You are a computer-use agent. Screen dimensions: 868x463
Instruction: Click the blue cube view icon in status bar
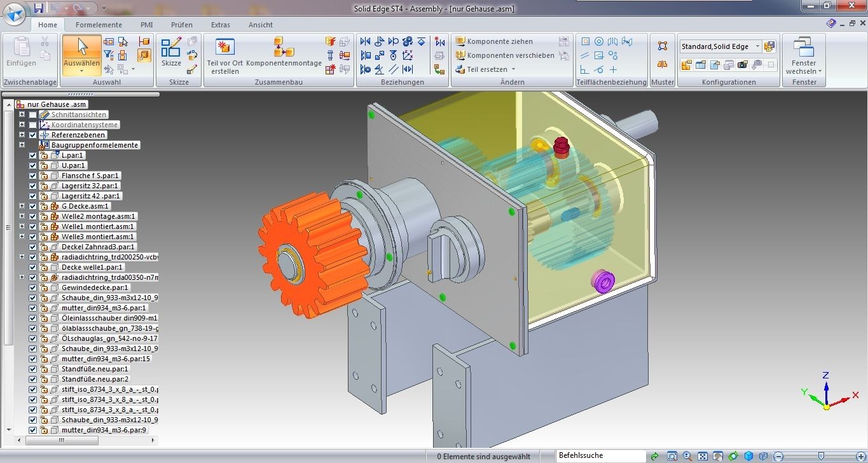pyautogui.click(x=748, y=456)
